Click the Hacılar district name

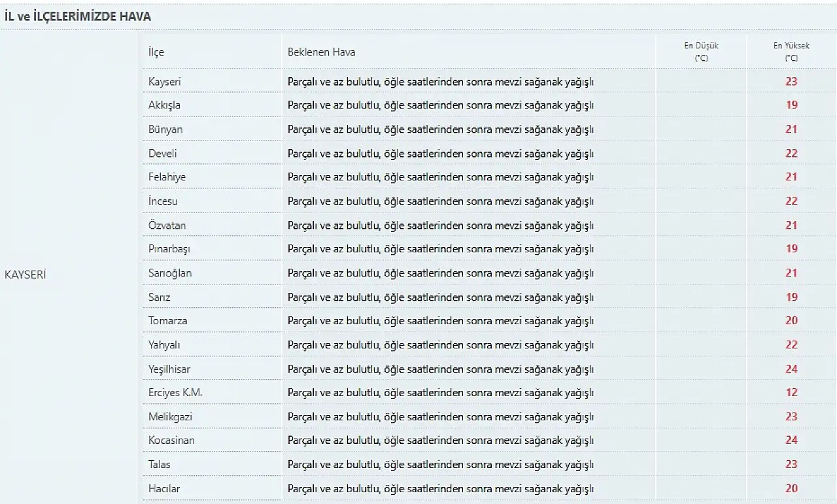(164, 488)
